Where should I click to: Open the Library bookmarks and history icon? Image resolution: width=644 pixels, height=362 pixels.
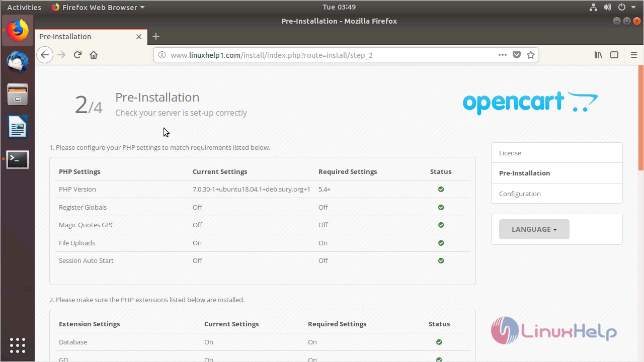[x=598, y=55]
